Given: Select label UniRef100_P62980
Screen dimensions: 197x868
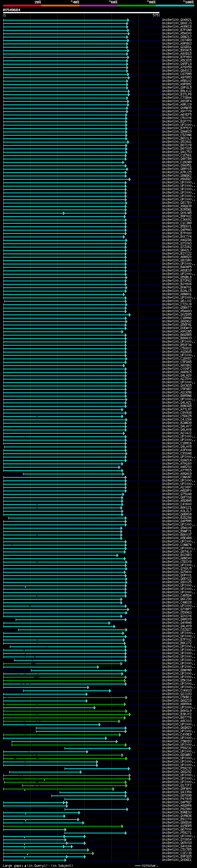Looking at the screenshot, I should [177, 809].
